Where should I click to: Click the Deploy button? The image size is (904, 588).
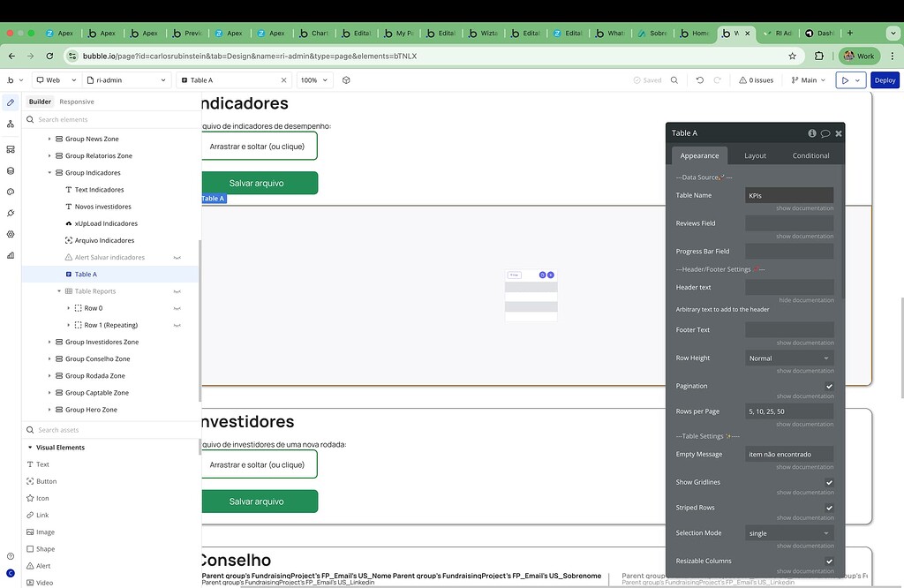click(x=885, y=79)
